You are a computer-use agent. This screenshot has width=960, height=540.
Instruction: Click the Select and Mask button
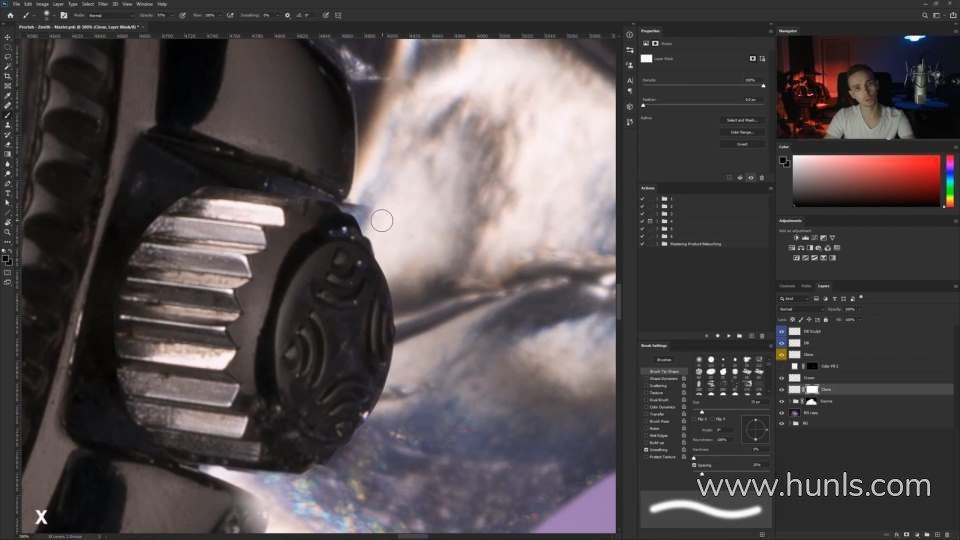[x=741, y=120]
